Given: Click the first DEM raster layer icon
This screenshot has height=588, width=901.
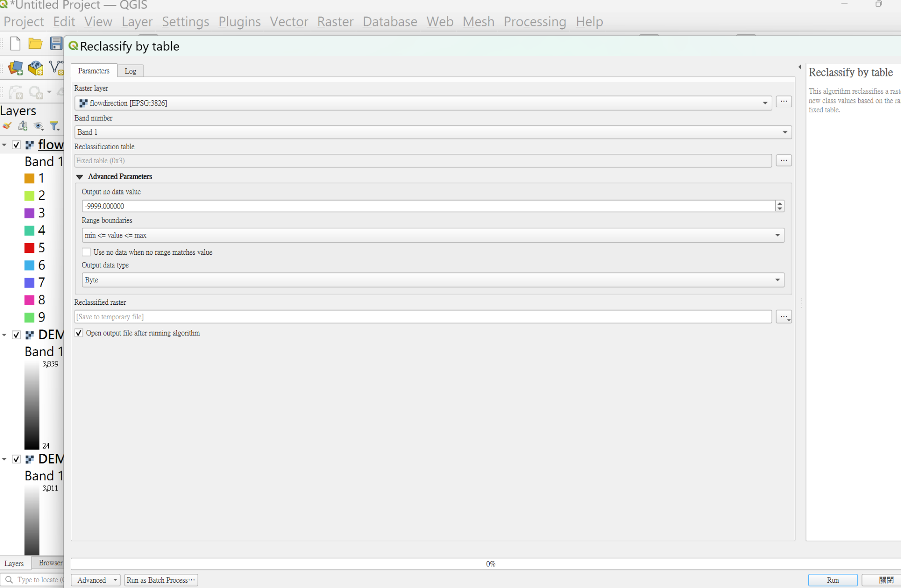Looking at the screenshot, I should coord(29,335).
